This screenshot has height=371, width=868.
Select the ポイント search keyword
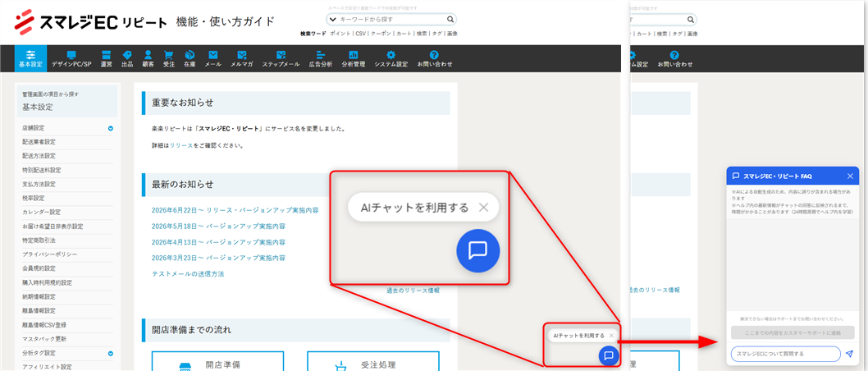coord(340,34)
